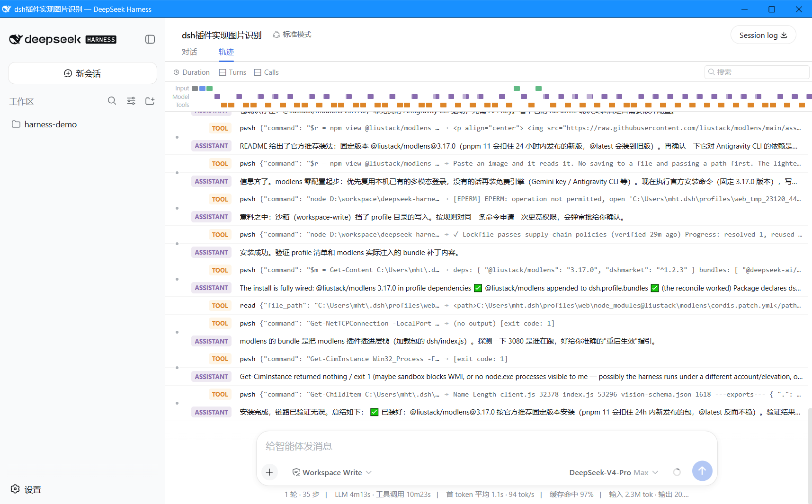
Task: Send the message with the arrow button
Action: coord(702,471)
